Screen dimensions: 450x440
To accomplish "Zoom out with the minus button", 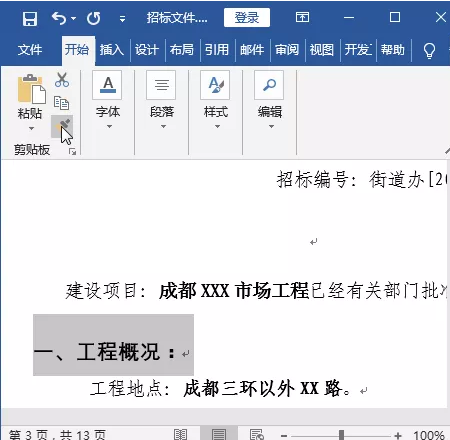I will pos(284,435).
